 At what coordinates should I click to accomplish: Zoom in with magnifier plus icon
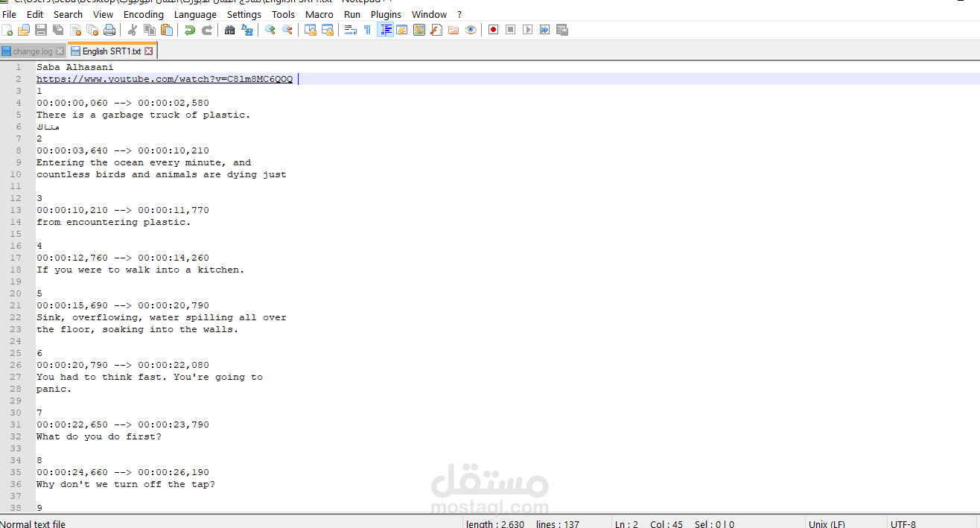tap(270, 30)
